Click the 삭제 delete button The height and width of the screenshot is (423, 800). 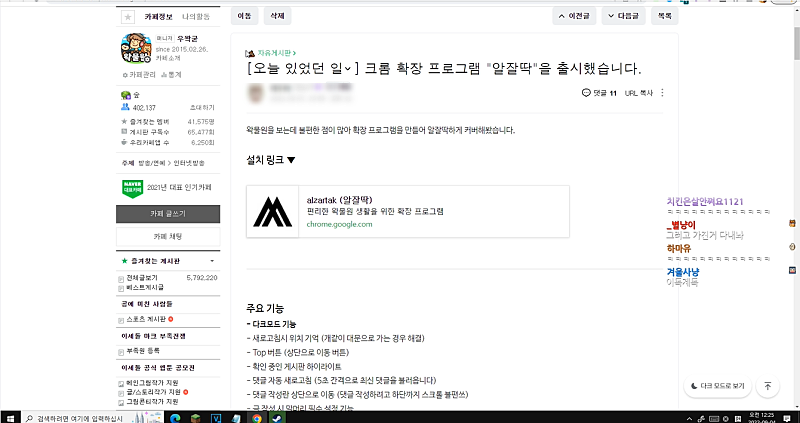[277, 16]
